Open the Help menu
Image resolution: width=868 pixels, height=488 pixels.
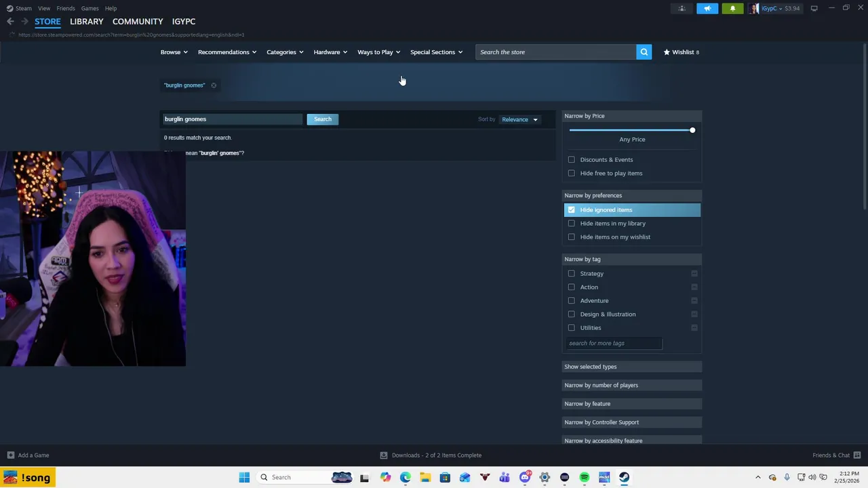pos(111,8)
